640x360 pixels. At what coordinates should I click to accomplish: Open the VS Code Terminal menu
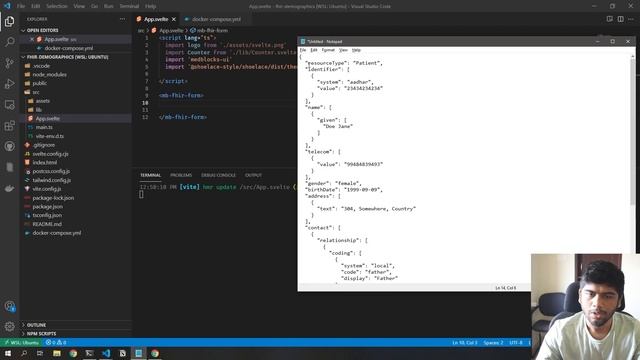[x=129, y=6]
